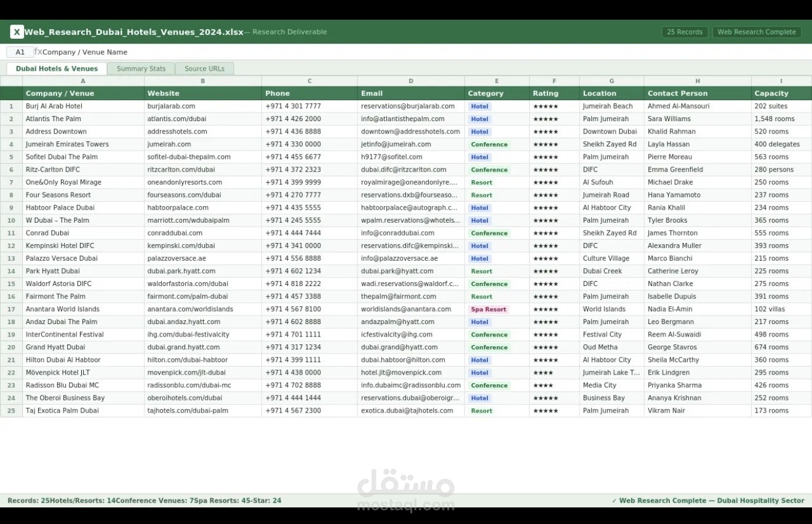
Task: Click the Oud Metha location cell
Action: (611, 347)
